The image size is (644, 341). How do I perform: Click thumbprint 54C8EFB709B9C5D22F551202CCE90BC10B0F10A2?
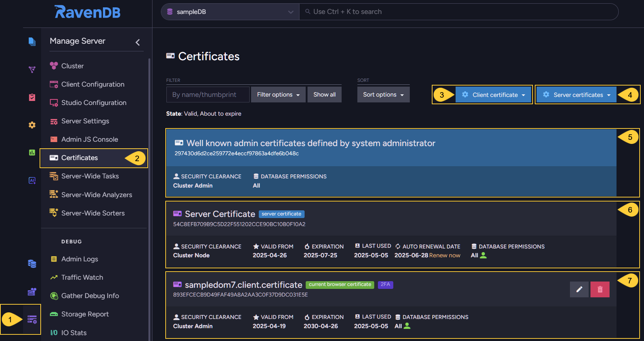(x=239, y=224)
